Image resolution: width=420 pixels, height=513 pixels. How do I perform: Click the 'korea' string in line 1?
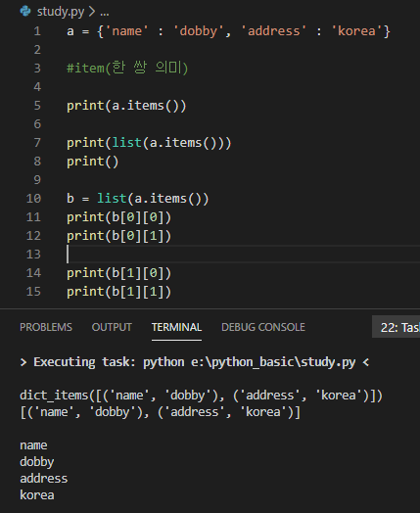pyautogui.click(x=356, y=31)
